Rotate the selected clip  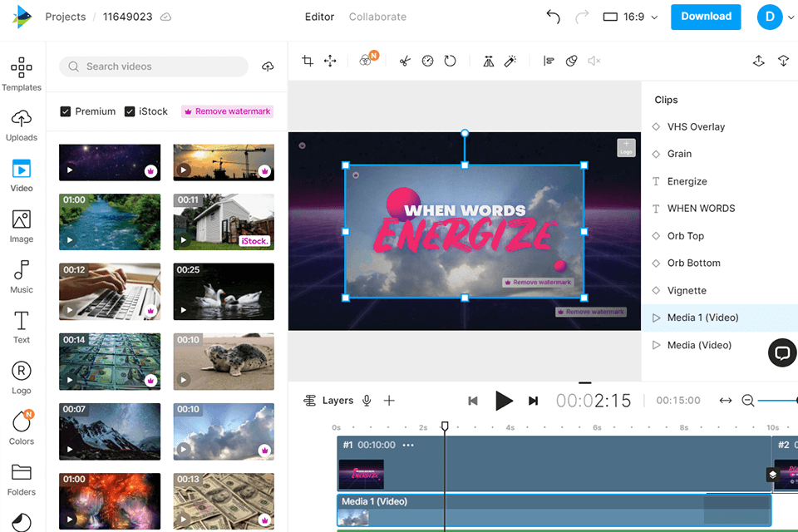pyautogui.click(x=450, y=60)
